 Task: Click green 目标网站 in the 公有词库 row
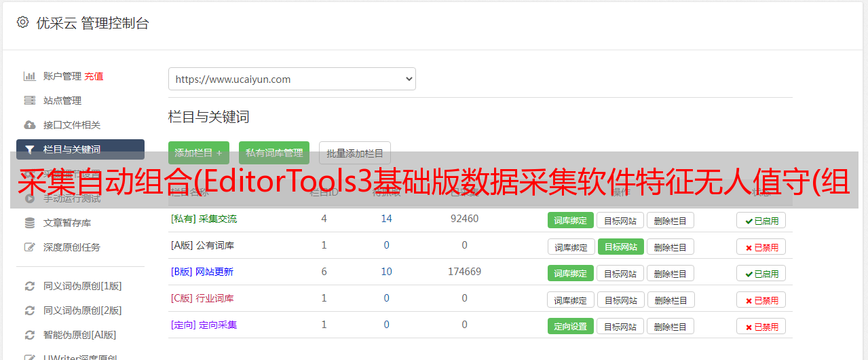coord(621,247)
